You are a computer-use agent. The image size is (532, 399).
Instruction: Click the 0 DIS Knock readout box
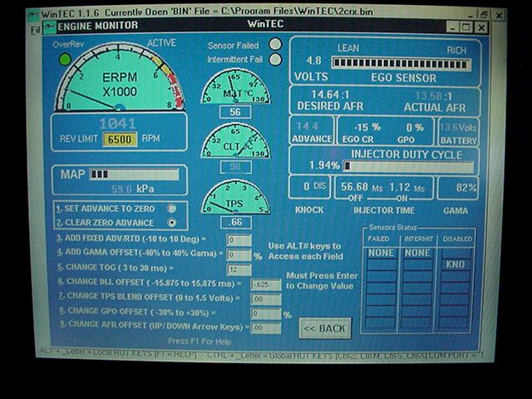309,187
